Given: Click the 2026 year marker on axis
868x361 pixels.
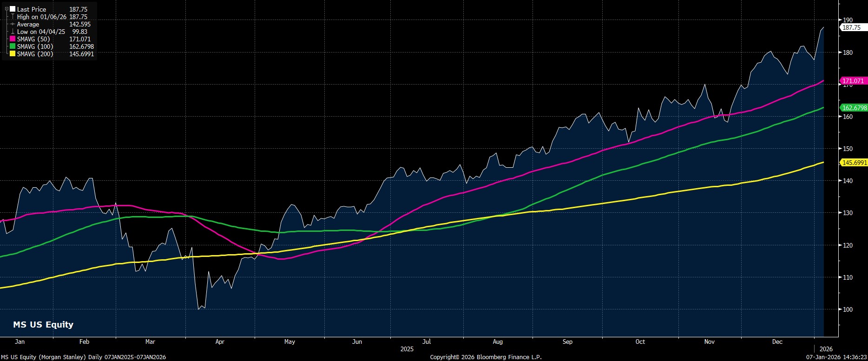Looking at the screenshot, I should [826, 348].
